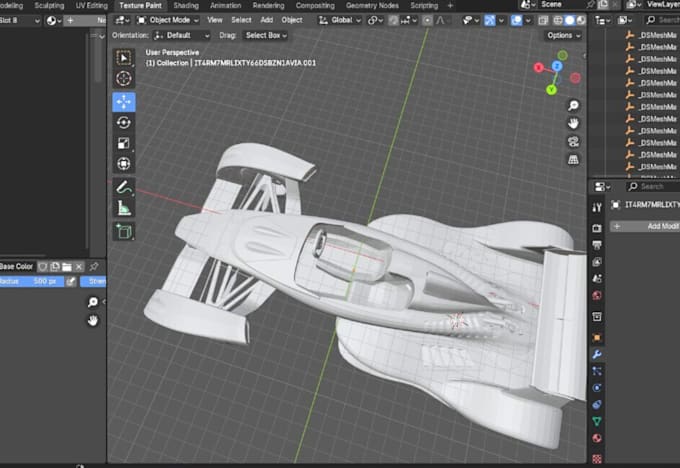
Task: Open the View menu in viewport header
Action: (215, 20)
